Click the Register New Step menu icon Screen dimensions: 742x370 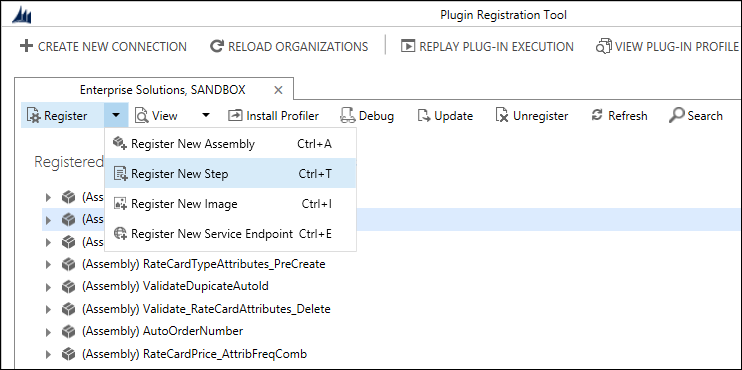tap(121, 174)
